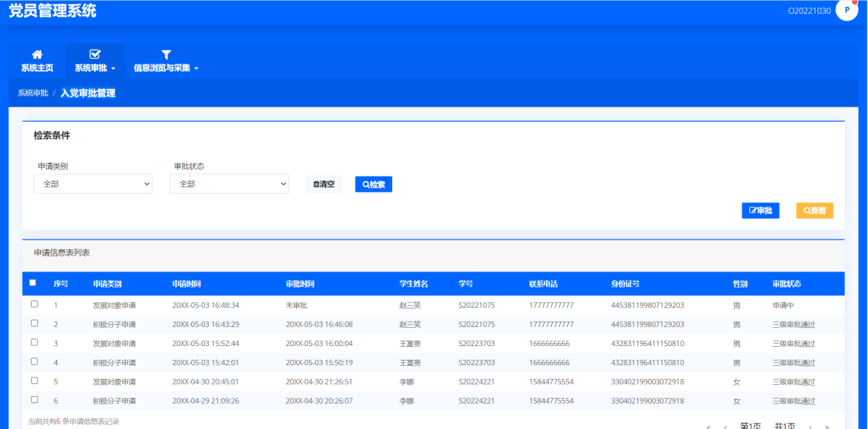The width and height of the screenshot is (868, 429).
Task: Click the yellow 查看 view button
Action: 814,211
